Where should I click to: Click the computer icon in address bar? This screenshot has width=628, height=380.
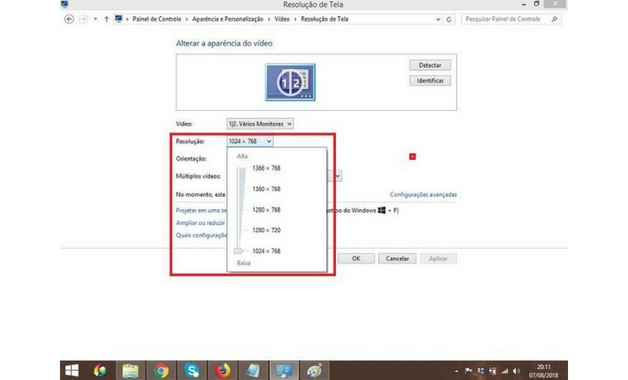[119, 19]
